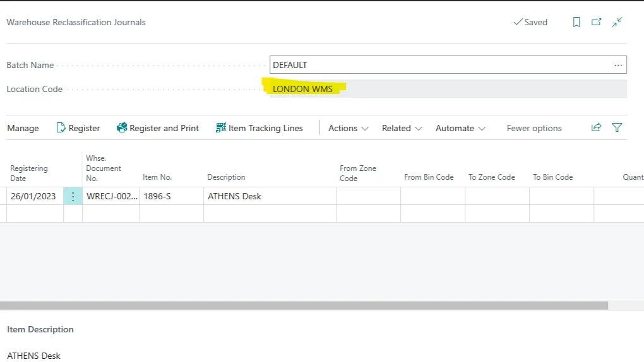Click ATHENS Desk under Item Description
The height and width of the screenshot is (362, 644).
click(x=33, y=356)
